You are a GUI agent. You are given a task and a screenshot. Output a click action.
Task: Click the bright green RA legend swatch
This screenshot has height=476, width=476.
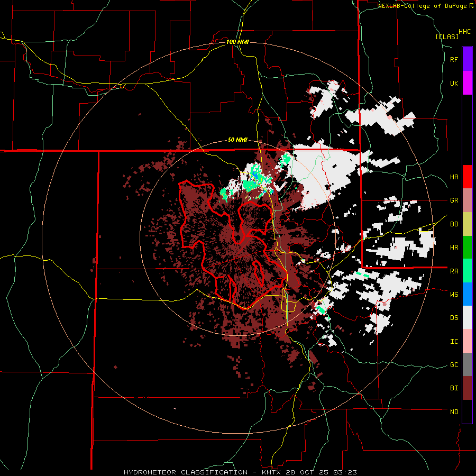[467, 271]
